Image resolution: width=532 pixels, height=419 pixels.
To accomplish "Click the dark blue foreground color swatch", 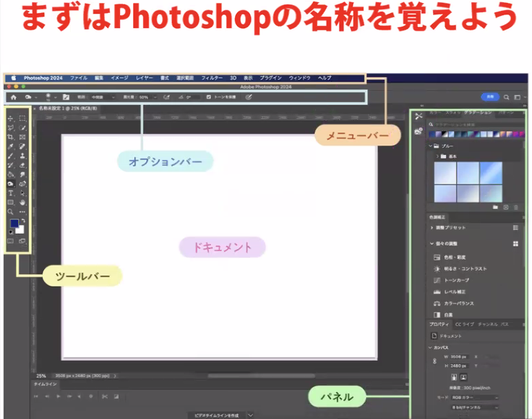I will tap(14, 224).
